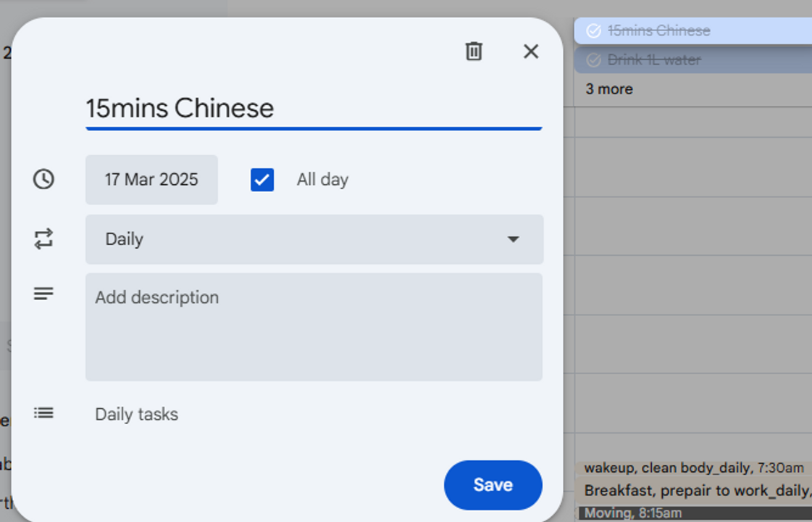
Task: Open the Daily tasks list selector
Action: (x=137, y=414)
